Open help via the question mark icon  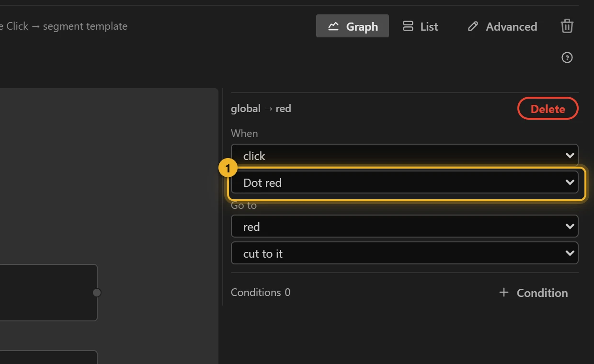point(567,57)
